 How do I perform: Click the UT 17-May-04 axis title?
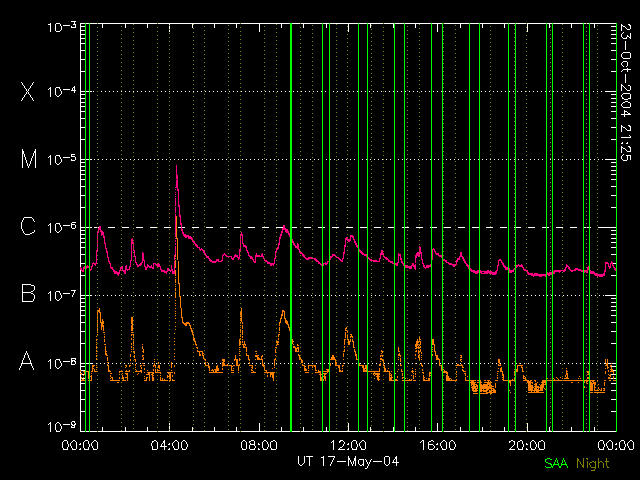(x=348, y=462)
